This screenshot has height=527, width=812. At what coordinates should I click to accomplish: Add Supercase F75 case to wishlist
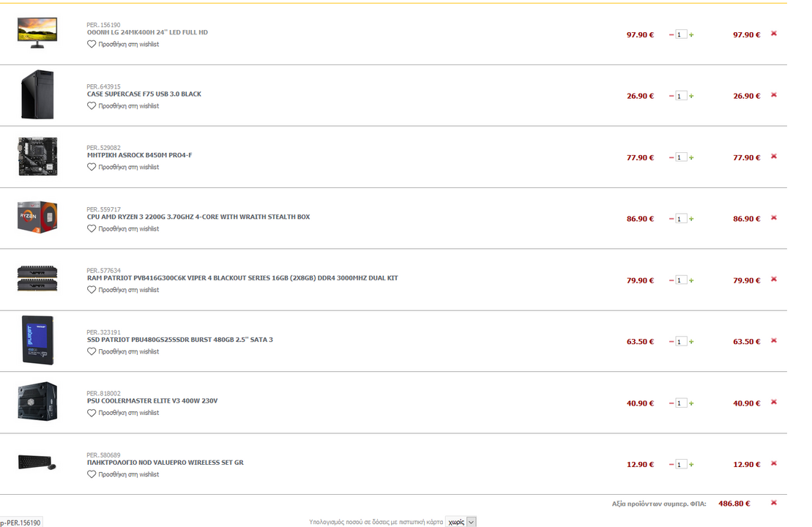pyautogui.click(x=123, y=106)
